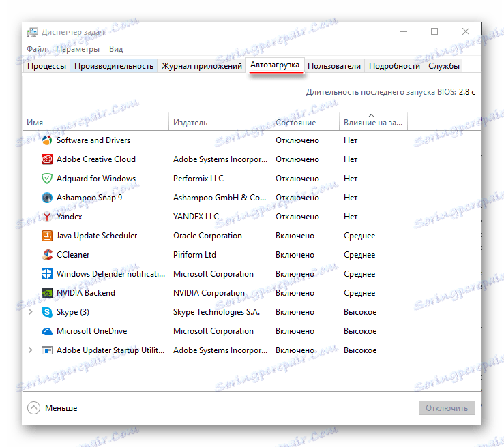
Task: Click the Skype Technologies S.A. publisher cell
Action: coord(216,312)
